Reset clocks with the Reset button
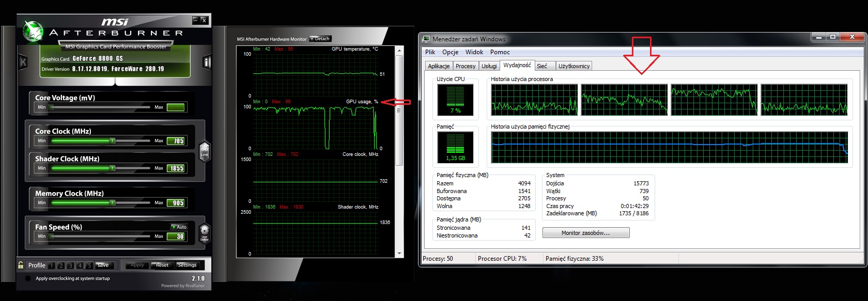The width and height of the screenshot is (868, 301). click(x=162, y=265)
